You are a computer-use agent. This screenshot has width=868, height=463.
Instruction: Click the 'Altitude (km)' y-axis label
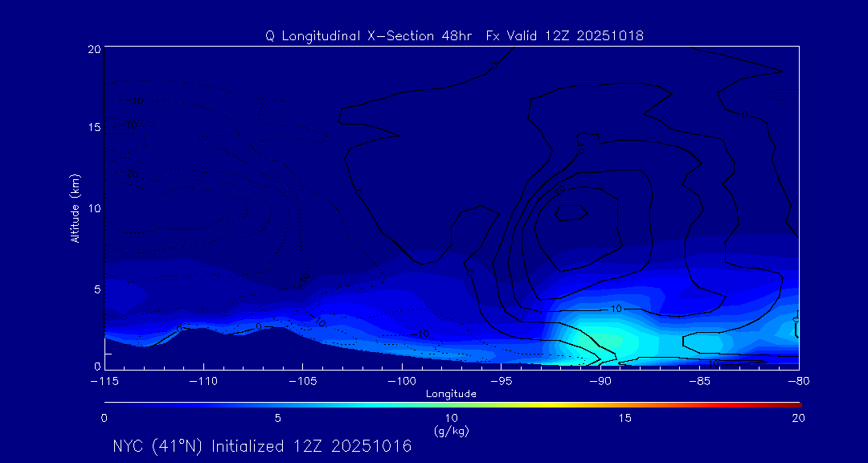75,208
